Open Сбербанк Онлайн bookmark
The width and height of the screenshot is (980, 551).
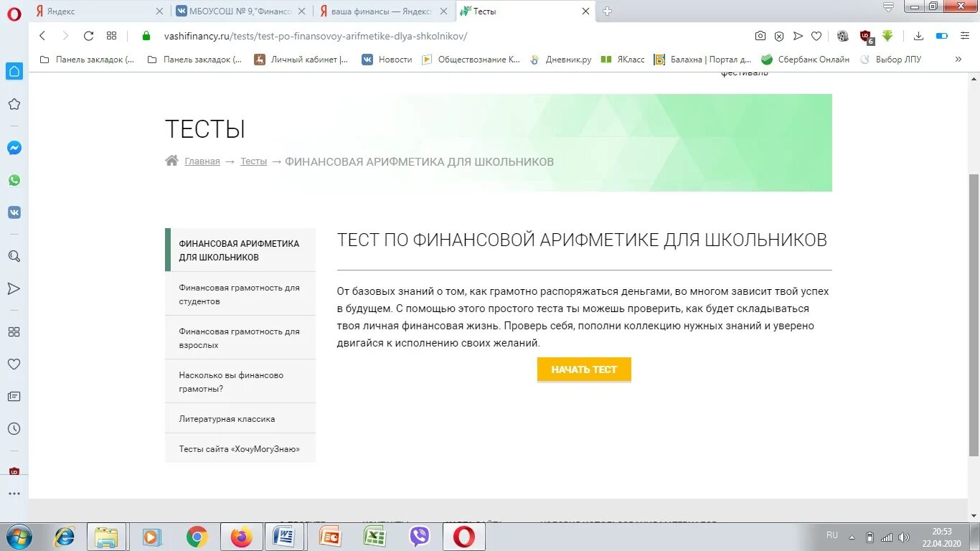coord(805,60)
